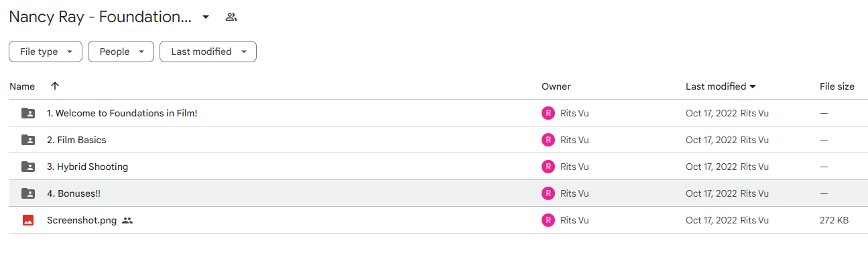The image size is (868, 277).
Task: Open the Last modified filter dropdown
Action: tap(208, 52)
